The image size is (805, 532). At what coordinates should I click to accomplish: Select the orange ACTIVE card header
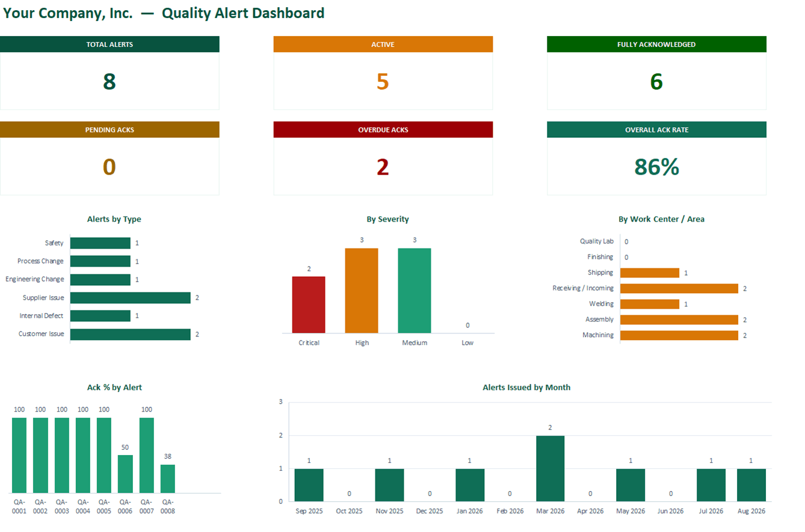coord(383,45)
